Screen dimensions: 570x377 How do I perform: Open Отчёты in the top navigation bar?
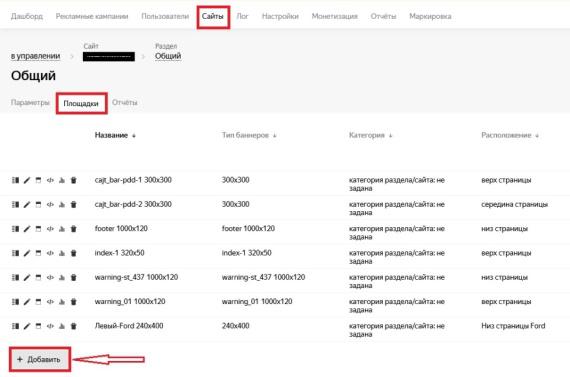pyautogui.click(x=383, y=16)
